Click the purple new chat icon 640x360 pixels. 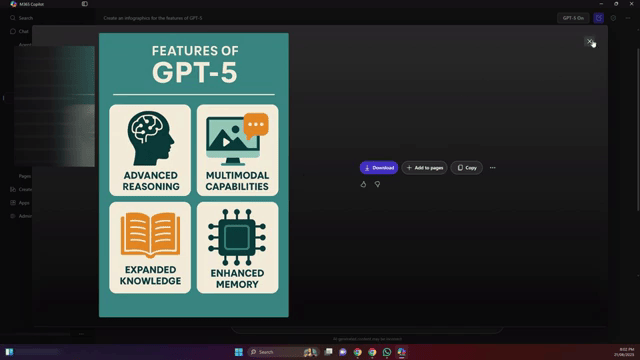tap(599, 18)
